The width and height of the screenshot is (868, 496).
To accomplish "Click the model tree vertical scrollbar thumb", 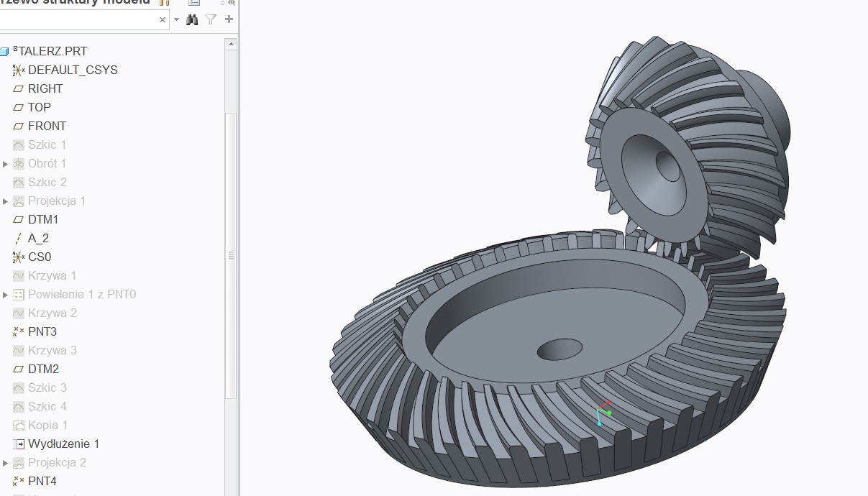I will click(231, 255).
